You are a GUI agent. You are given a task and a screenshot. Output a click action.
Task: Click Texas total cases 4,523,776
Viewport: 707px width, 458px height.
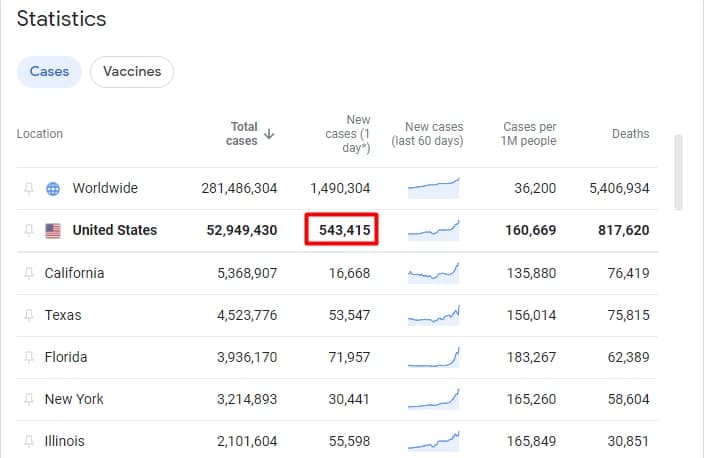tap(247, 315)
